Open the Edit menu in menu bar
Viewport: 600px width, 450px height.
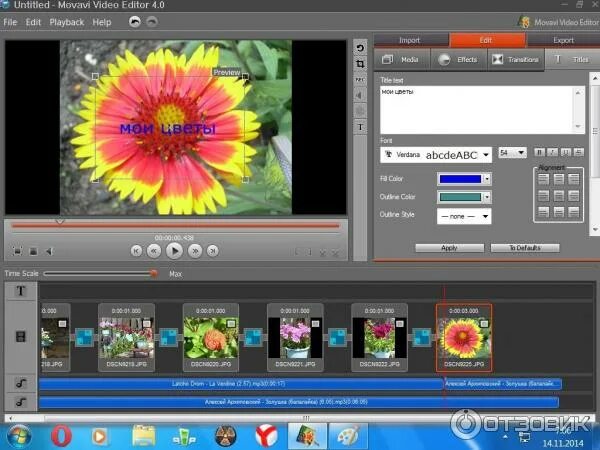pyautogui.click(x=33, y=22)
